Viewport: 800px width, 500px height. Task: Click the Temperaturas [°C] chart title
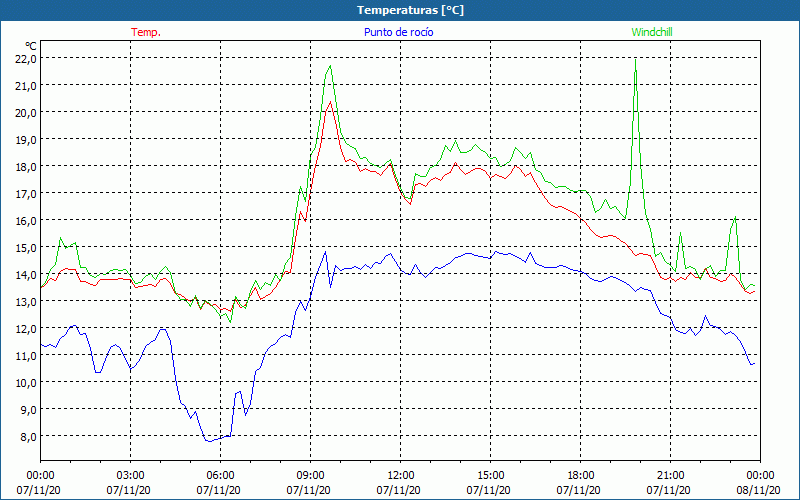coord(410,10)
